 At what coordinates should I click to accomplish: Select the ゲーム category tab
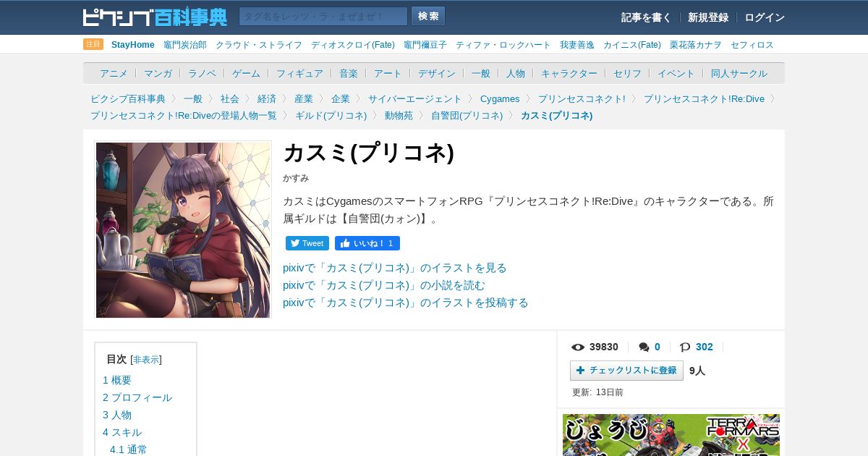tap(246, 74)
